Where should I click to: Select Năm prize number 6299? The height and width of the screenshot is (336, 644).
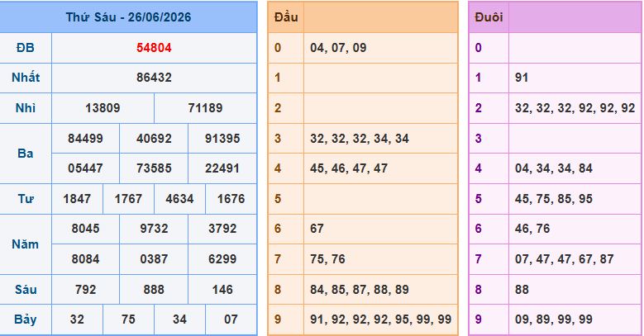[x=222, y=259]
